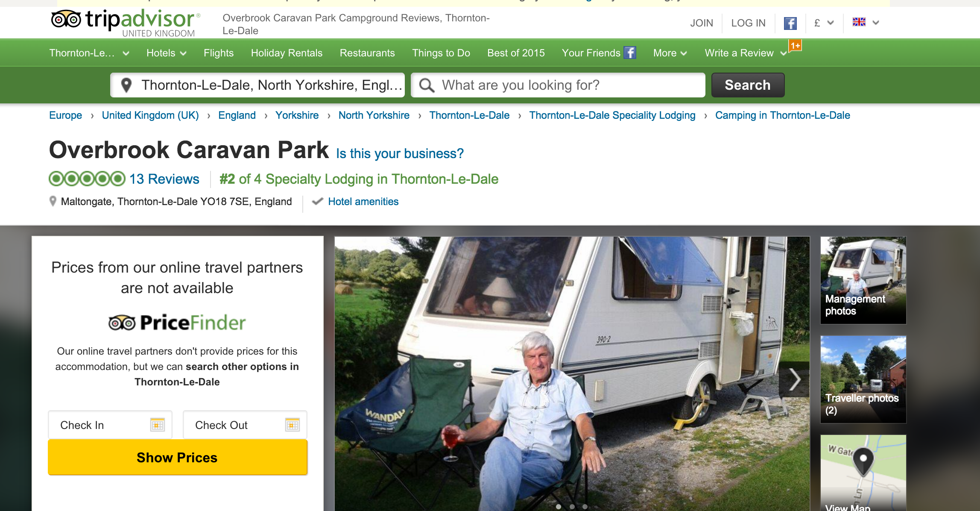
Task: Expand the More menu
Action: [670, 53]
